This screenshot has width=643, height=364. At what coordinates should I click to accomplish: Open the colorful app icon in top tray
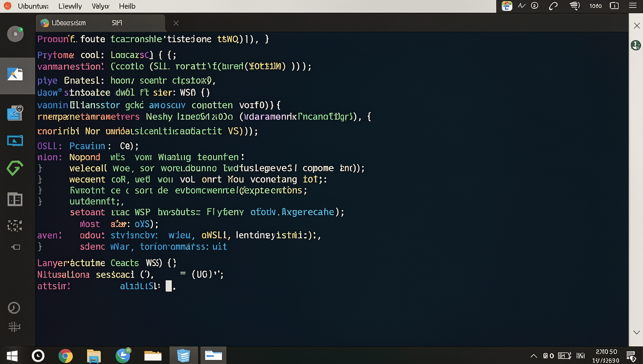(x=507, y=6)
